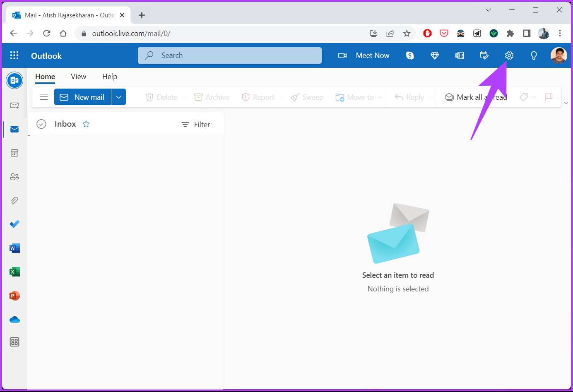
Task: Click Mark all as read
Action: (476, 97)
